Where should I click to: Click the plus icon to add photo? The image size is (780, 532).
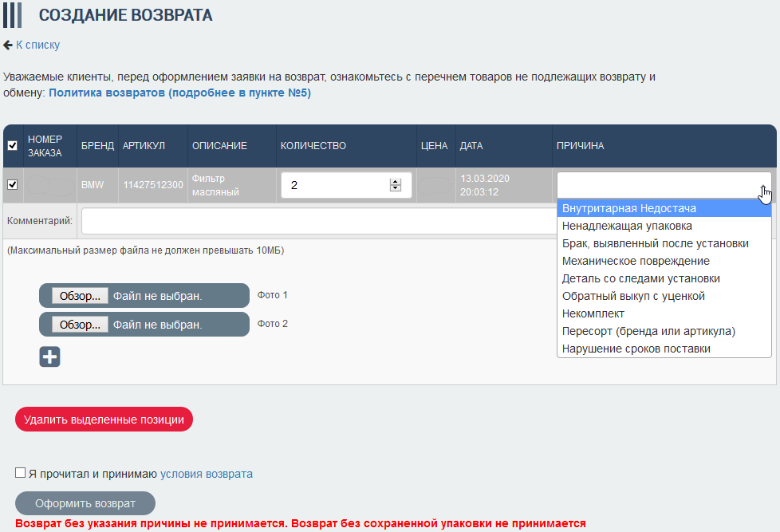(49, 357)
